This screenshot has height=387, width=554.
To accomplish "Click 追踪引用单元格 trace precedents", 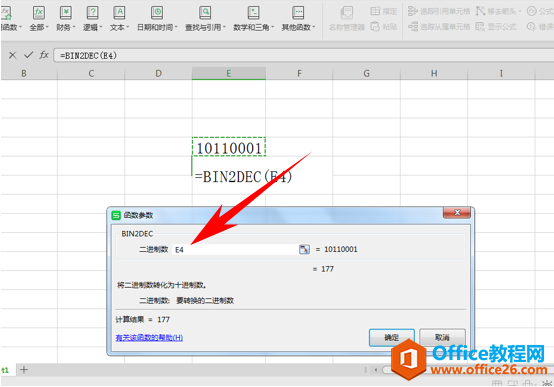I will [439, 11].
